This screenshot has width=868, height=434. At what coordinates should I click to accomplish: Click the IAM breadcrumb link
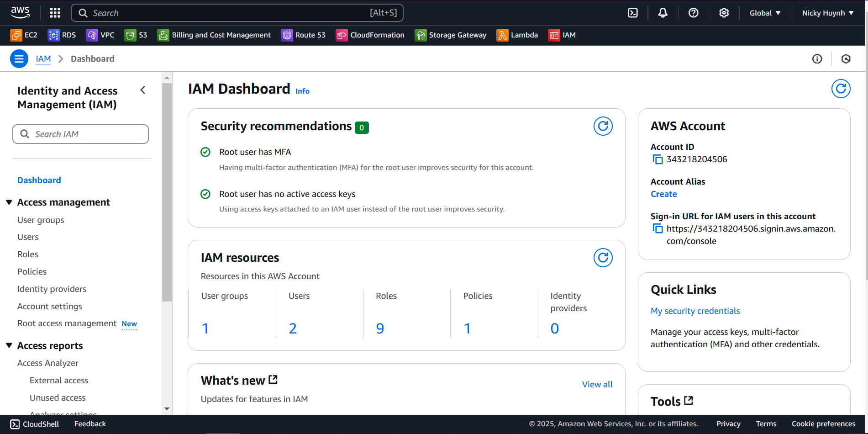tap(43, 59)
